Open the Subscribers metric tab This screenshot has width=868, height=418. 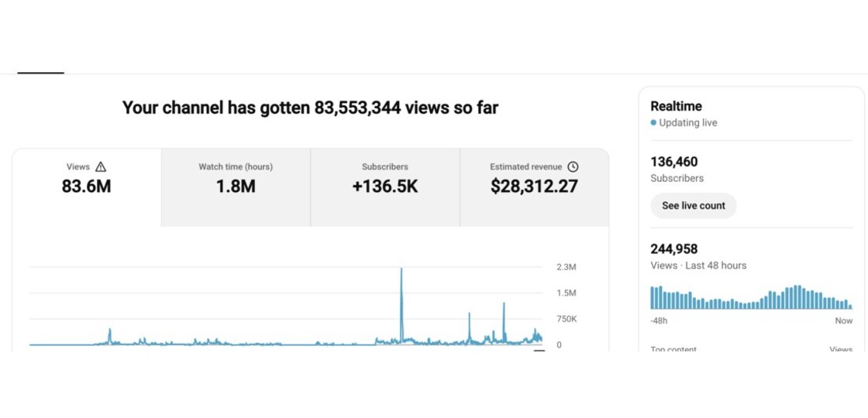pos(385,187)
